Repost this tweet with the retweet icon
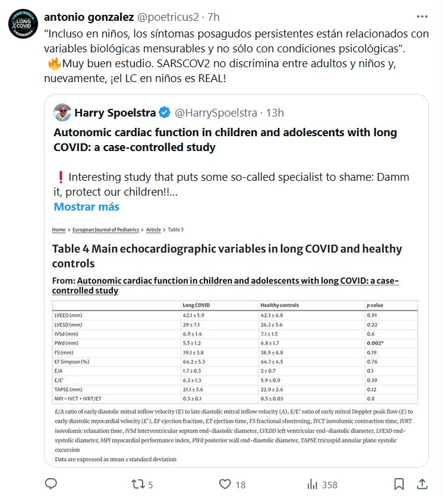The image size is (448, 496). coord(137,484)
